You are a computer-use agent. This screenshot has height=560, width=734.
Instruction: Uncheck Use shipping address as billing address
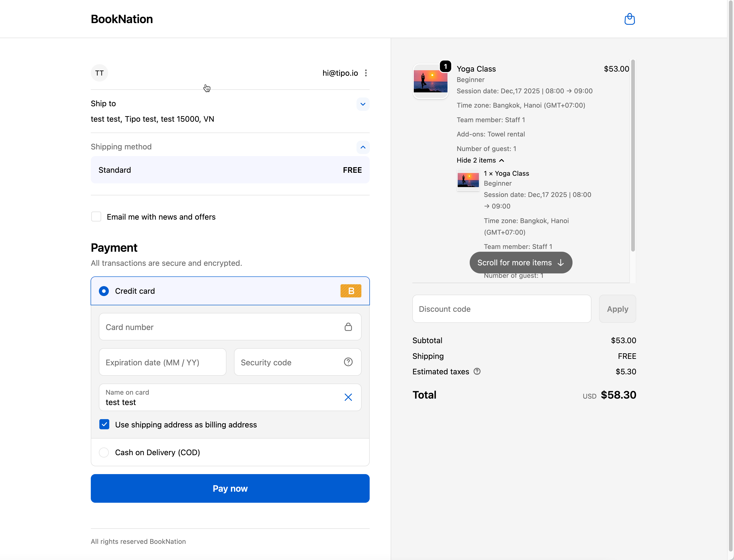coord(104,424)
